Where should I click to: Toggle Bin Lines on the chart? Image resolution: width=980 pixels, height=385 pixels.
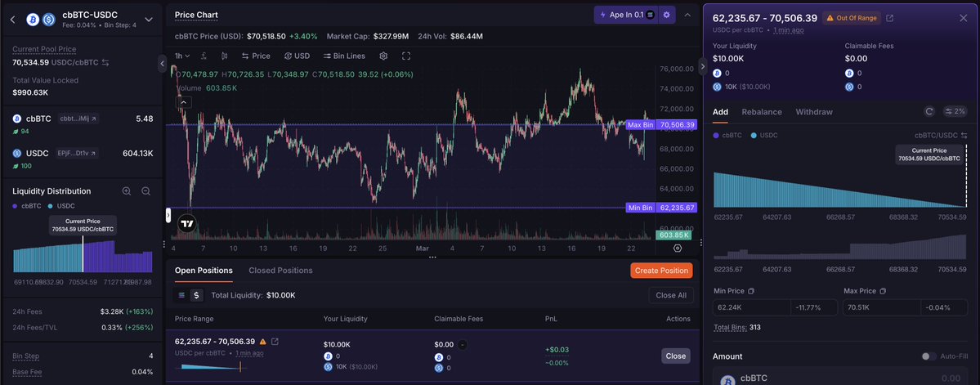point(344,56)
